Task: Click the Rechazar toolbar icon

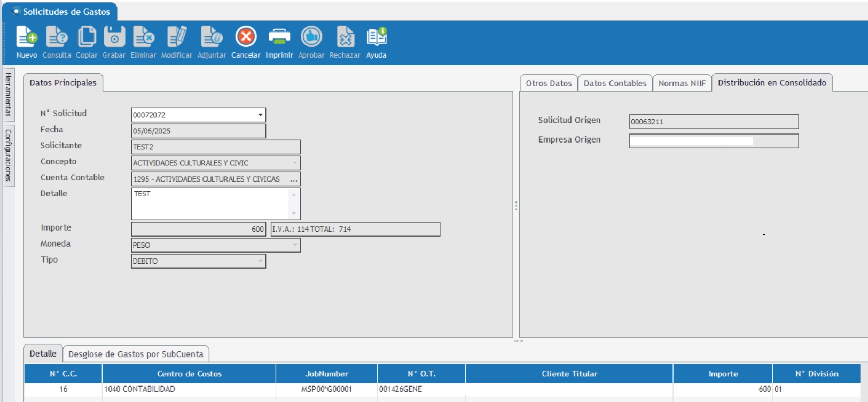Action: click(345, 37)
